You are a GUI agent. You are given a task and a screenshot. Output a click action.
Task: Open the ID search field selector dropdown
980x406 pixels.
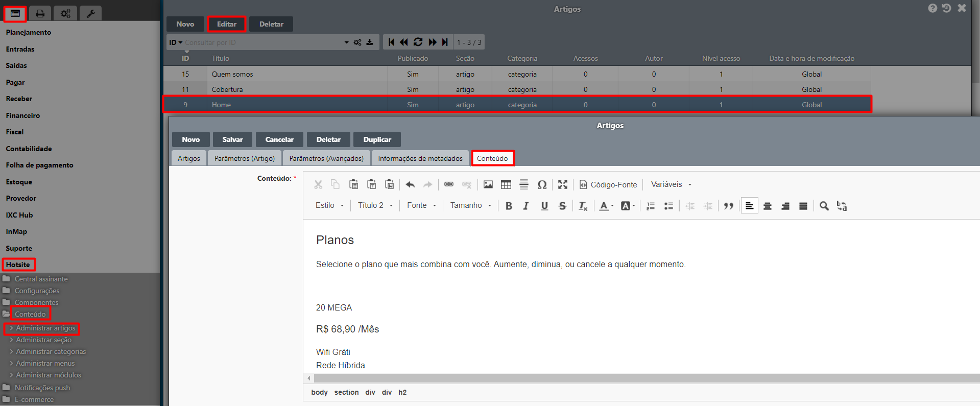point(176,42)
